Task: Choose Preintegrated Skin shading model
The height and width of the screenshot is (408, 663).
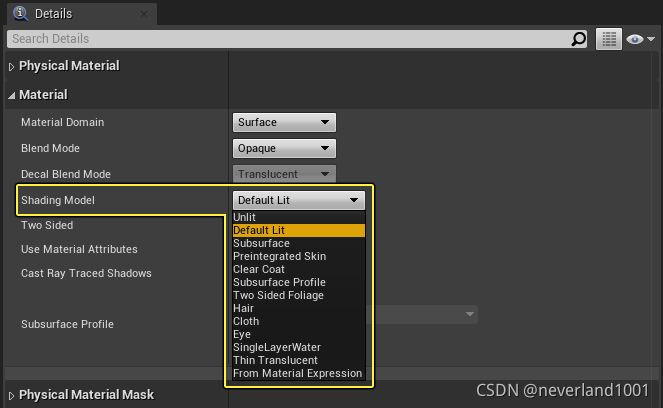Action: 299,256
